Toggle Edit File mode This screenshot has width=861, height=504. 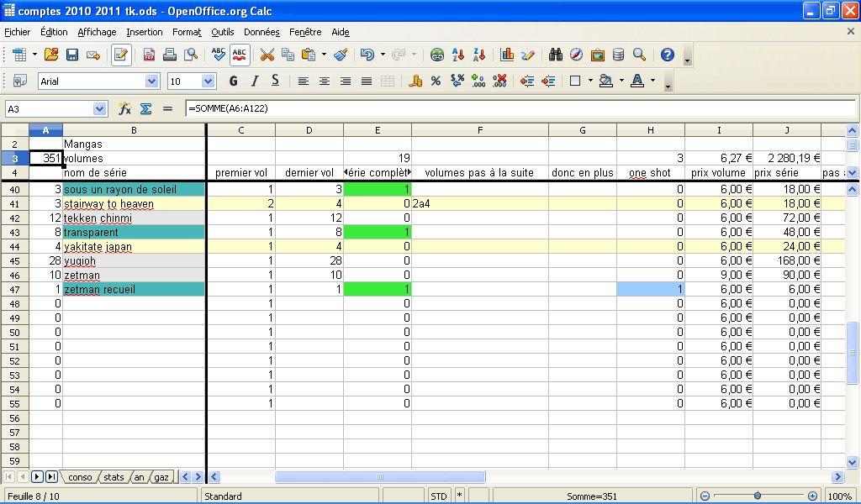[x=121, y=55]
